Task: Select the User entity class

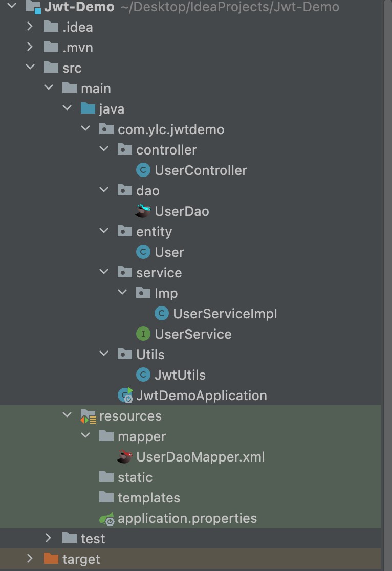Action: pos(169,252)
